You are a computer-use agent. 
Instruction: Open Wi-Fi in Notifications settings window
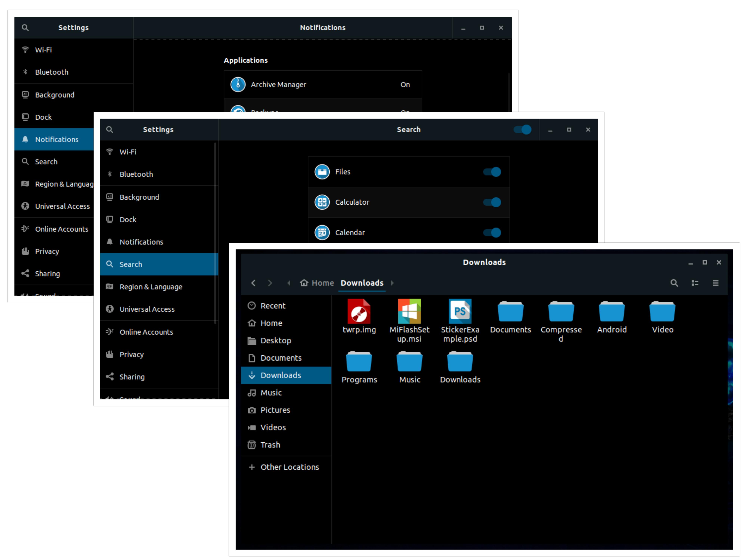[x=74, y=50]
